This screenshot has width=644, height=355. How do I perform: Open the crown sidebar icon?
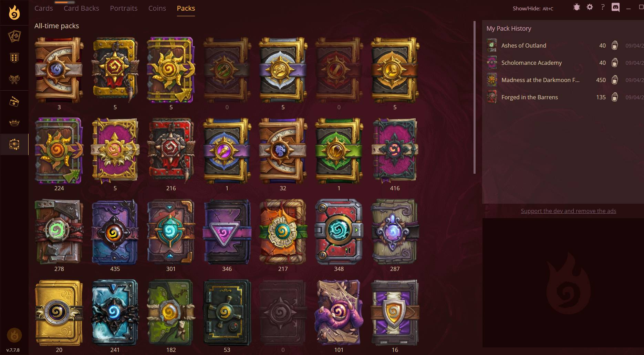(14, 123)
